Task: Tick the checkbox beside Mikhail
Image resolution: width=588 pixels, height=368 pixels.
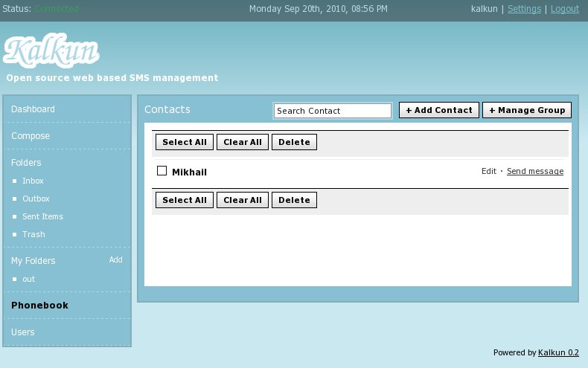Action: coord(162,171)
